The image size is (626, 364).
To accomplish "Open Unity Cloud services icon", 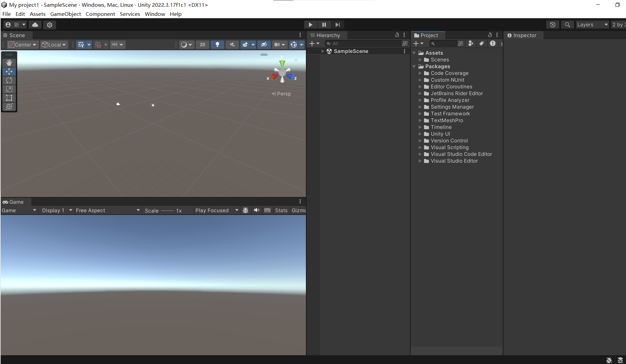I will pyautogui.click(x=35, y=25).
